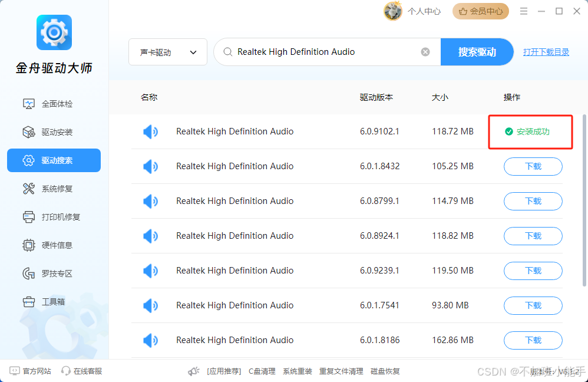The height and width of the screenshot is (382, 588).
Task: Download driver version 6.0.1.8186
Action: [533, 340]
